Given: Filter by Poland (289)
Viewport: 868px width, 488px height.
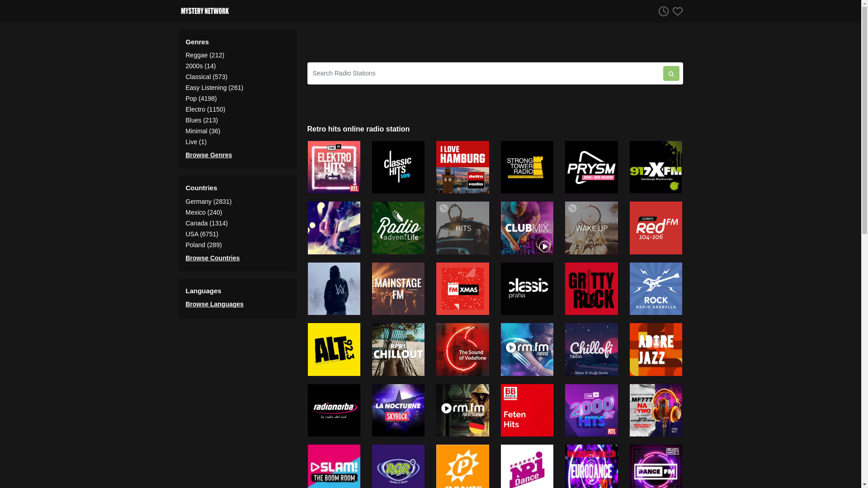Looking at the screenshot, I should click(x=203, y=245).
